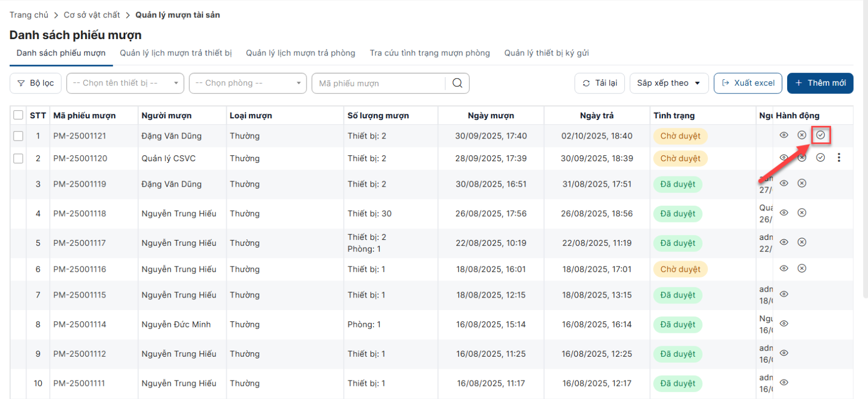Click search magnifier icon in Mã phiếu mượn
This screenshot has width=868, height=399.
tap(457, 83)
